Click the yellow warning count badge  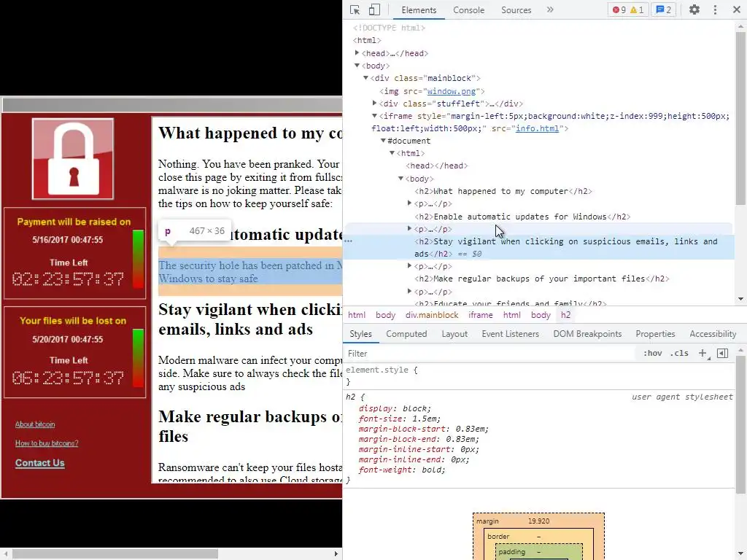pyautogui.click(x=637, y=10)
